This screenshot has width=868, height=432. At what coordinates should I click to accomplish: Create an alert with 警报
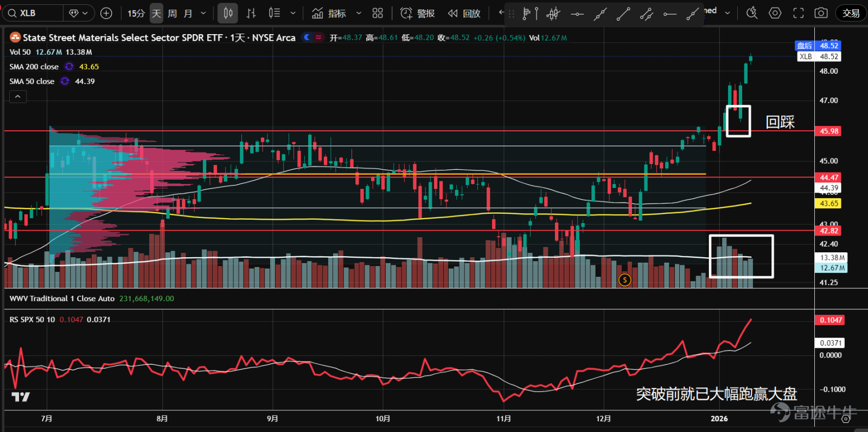[418, 13]
